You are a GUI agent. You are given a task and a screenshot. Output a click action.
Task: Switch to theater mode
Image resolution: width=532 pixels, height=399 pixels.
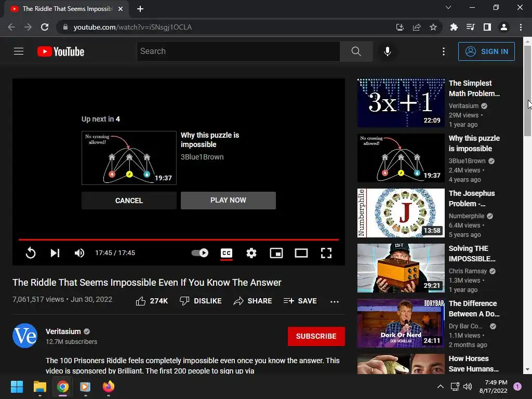point(301,253)
